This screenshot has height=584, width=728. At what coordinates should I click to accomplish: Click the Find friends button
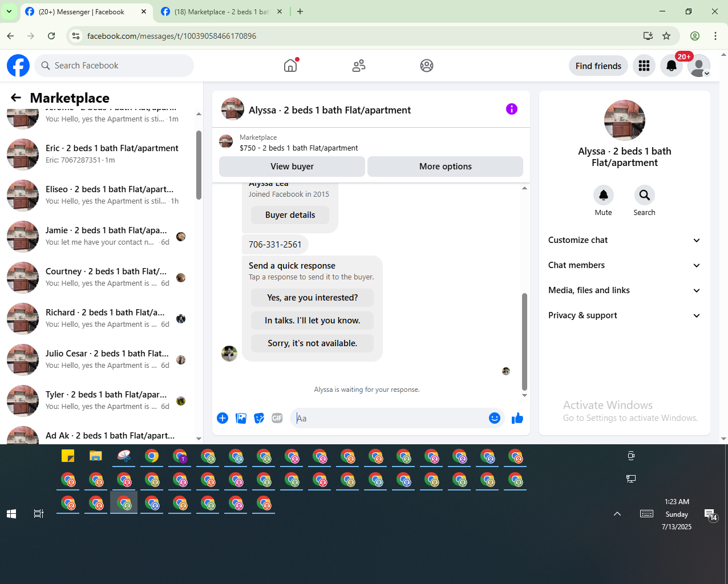click(x=598, y=66)
